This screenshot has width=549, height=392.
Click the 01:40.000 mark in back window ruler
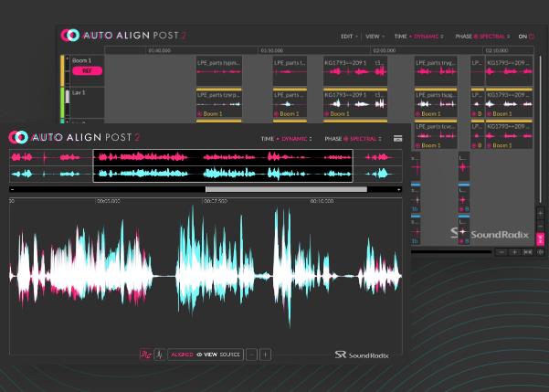coord(159,50)
